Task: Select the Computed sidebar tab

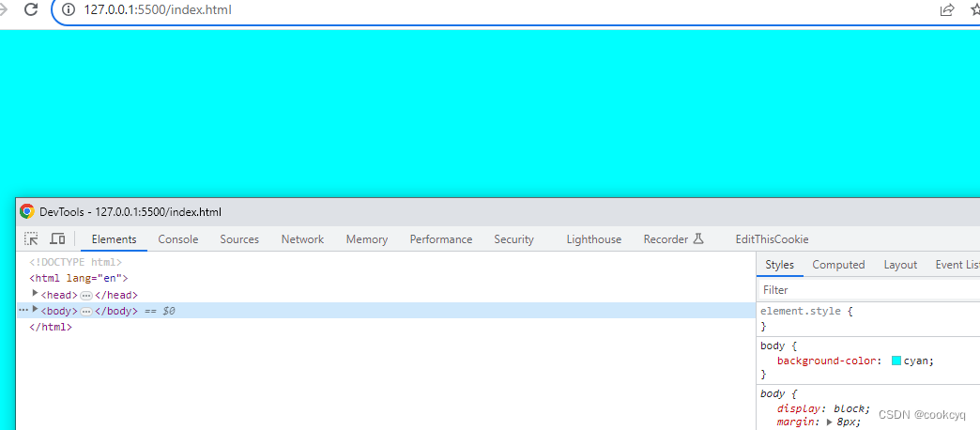Action: click(838, 265)
